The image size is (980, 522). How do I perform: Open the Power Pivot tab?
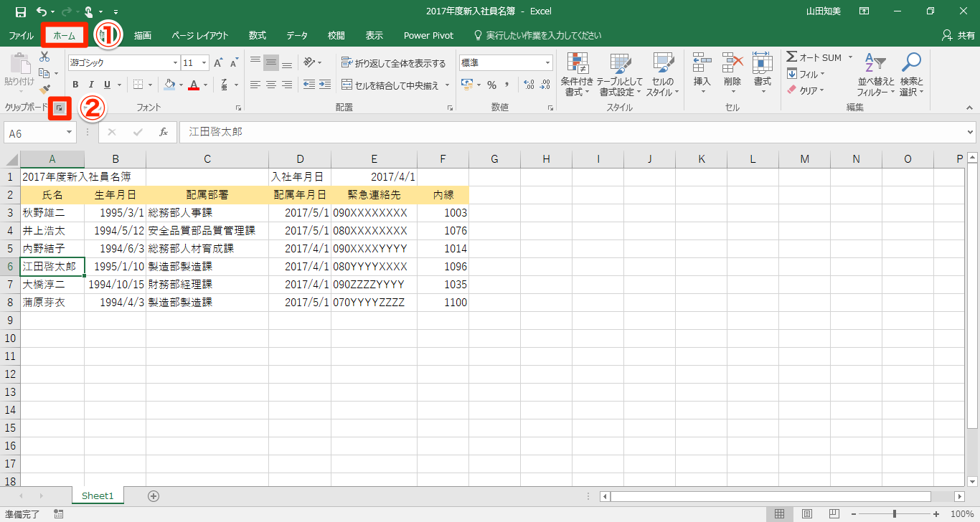click(x=428, y=35)
